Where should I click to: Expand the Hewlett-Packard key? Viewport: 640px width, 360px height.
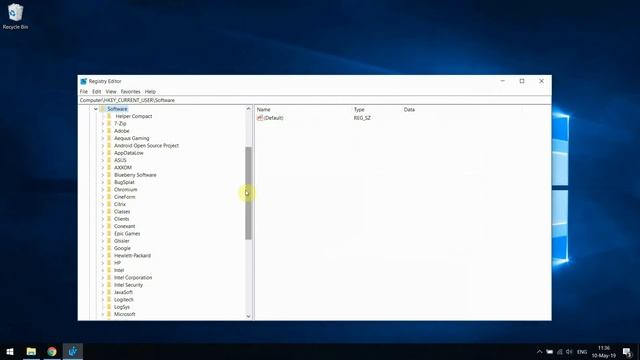(x=102, y=256)
